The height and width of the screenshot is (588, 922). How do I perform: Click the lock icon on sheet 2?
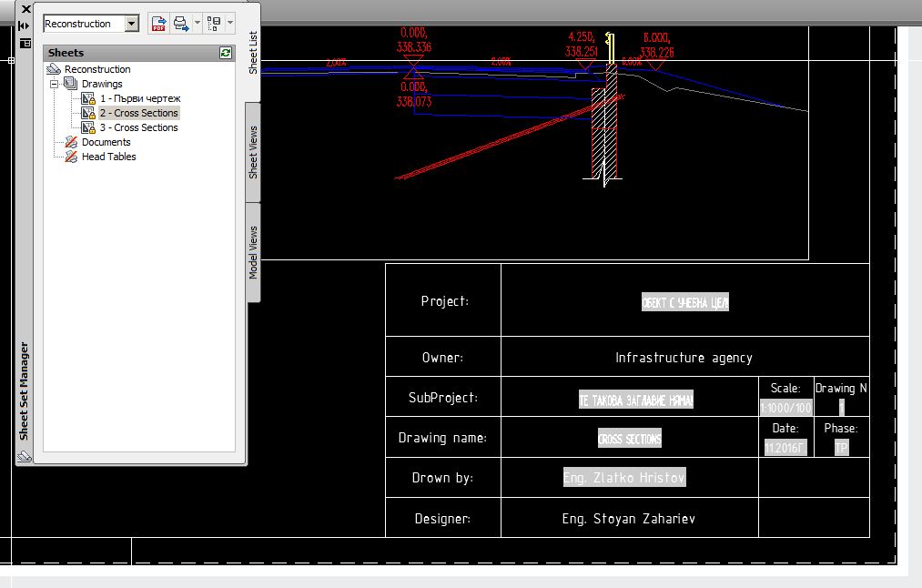tap(92, 114)
